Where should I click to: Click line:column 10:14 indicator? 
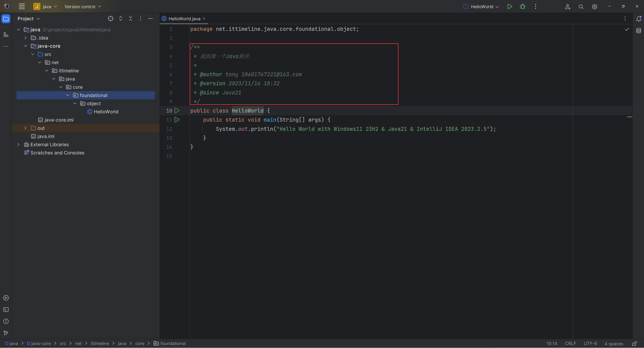point(551,344)
